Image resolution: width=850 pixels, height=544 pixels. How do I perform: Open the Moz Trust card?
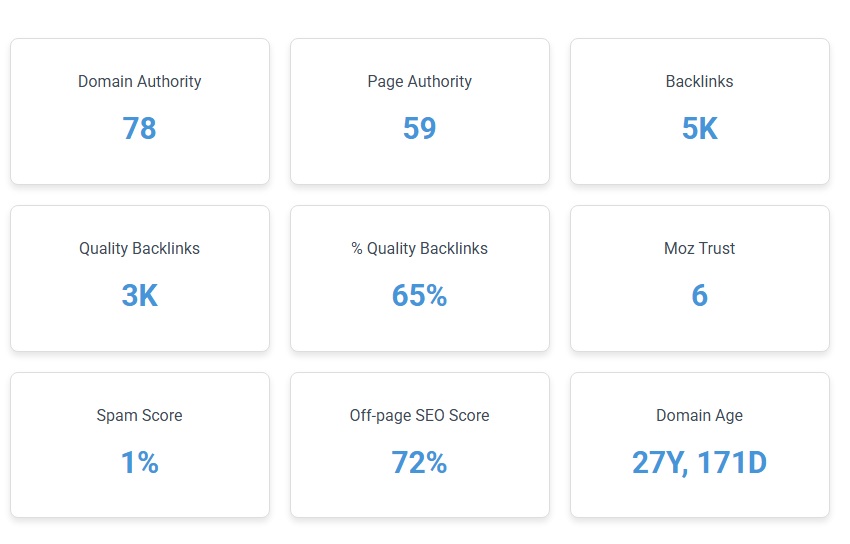point(700,278)
